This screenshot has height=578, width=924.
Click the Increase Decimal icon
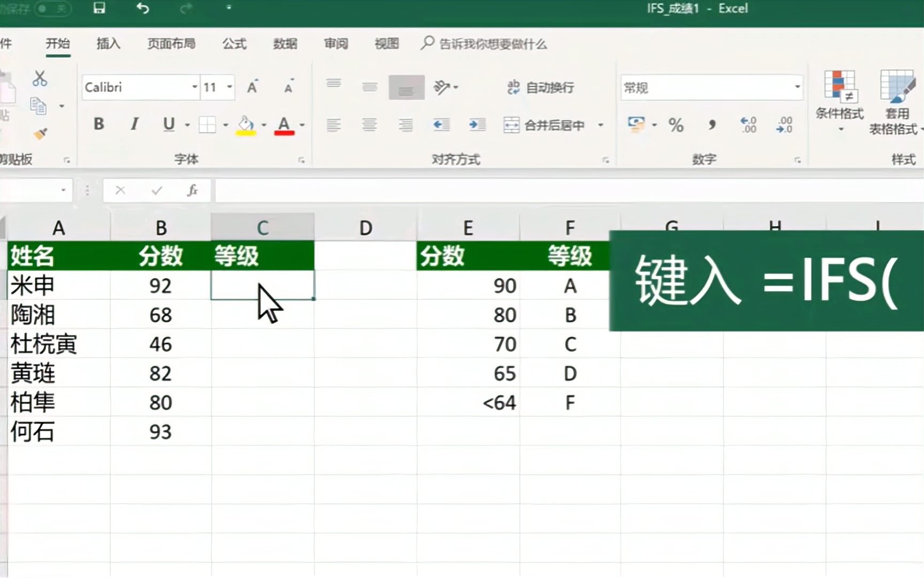(748, 125)
